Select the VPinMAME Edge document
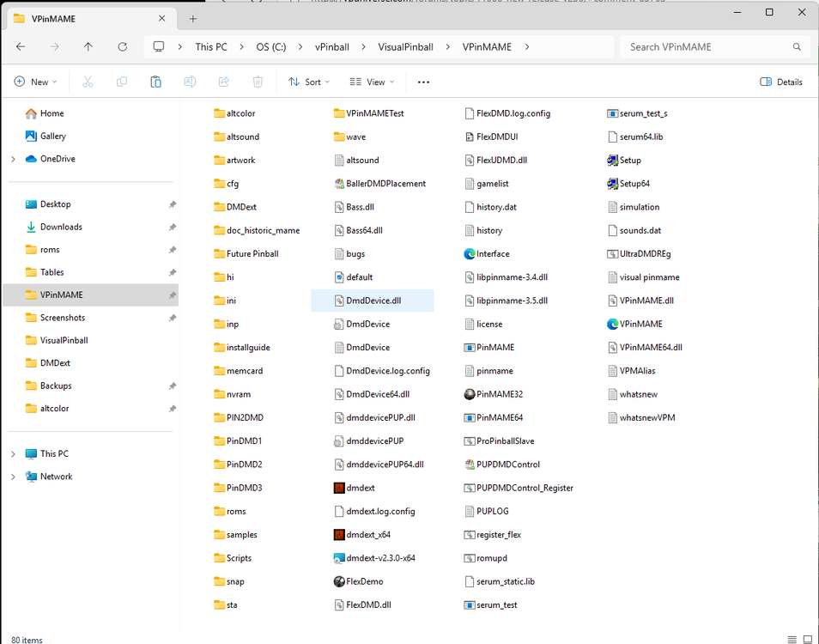Screen dimensions: 819x644 pyautogui.click(x=613, y=324)
